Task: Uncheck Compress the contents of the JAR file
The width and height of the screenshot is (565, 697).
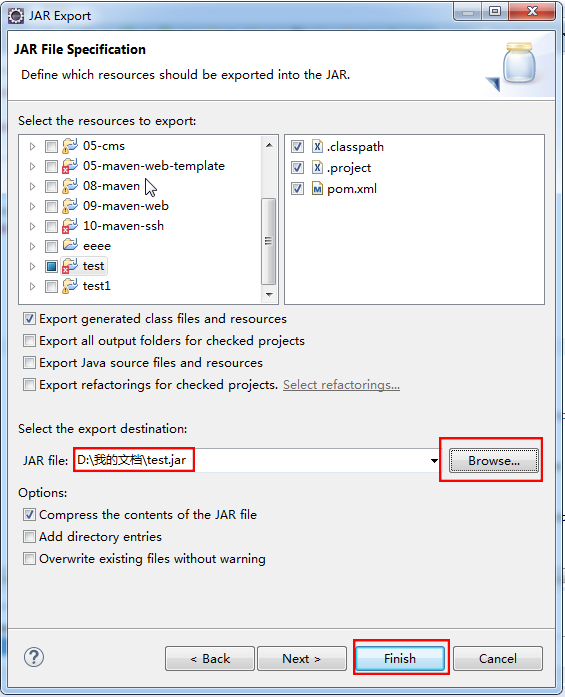Action: click(x=29, y=515)
